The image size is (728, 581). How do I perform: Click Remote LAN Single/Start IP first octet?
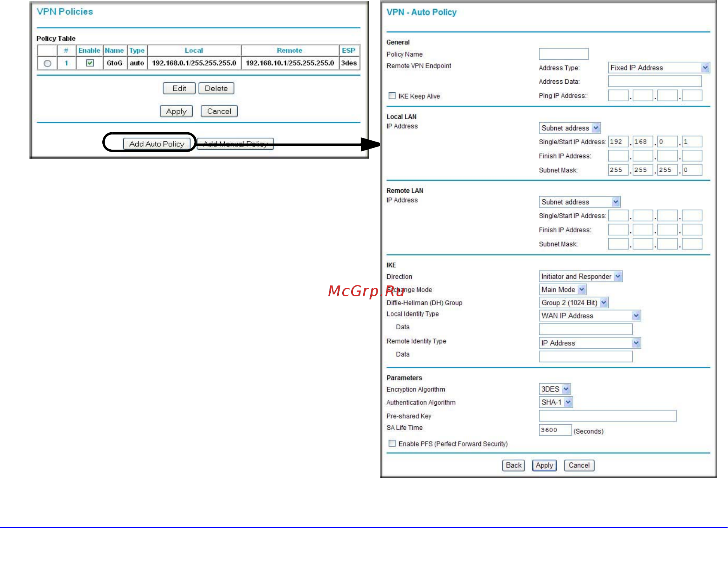pos(618,216)
